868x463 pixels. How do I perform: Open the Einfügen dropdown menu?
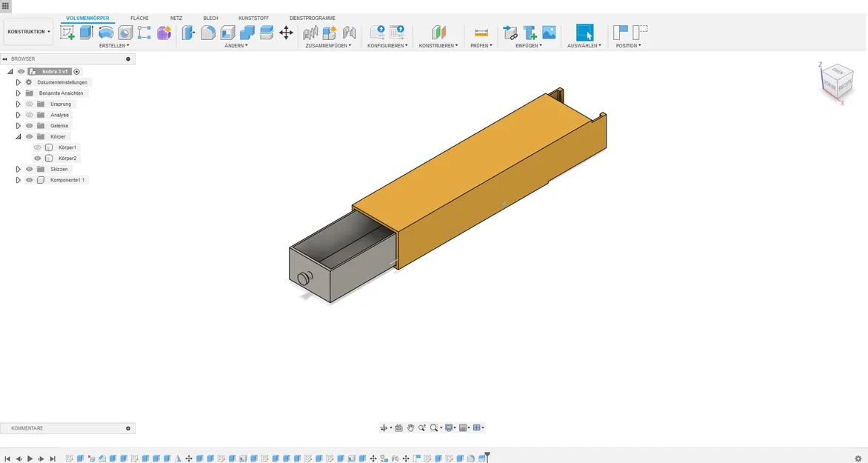[x=529, y=45]
